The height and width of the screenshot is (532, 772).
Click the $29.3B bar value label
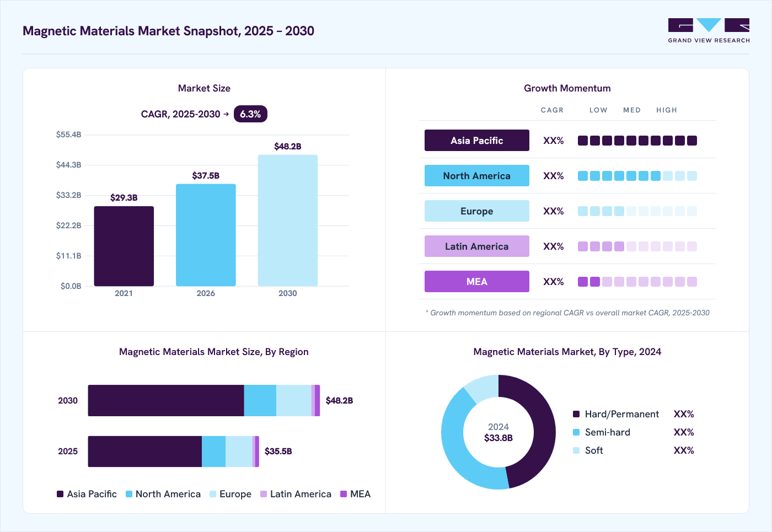(x=124, y=197)
